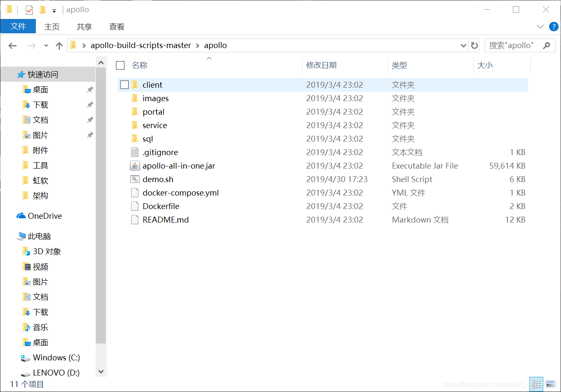Sort by the 名称 column header
This screenshot has height=392, width=561.
pyautogui.click(x=140, y=65)
